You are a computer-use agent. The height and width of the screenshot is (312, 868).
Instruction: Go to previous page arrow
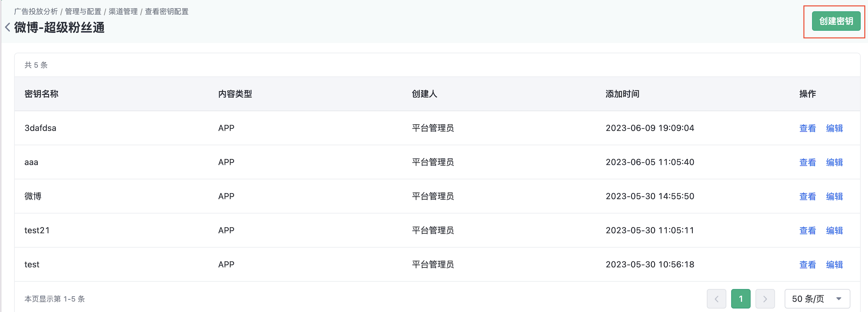click(716, 299)
